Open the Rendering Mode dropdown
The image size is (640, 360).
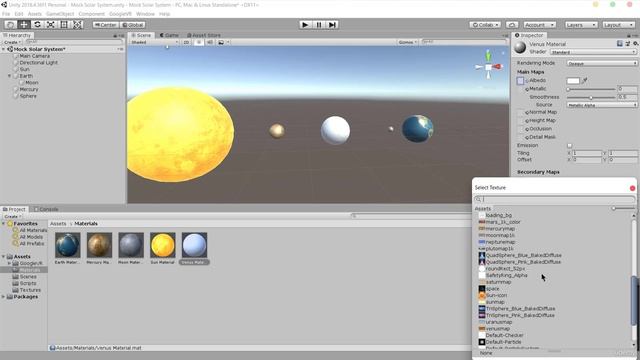pos(602,63)
